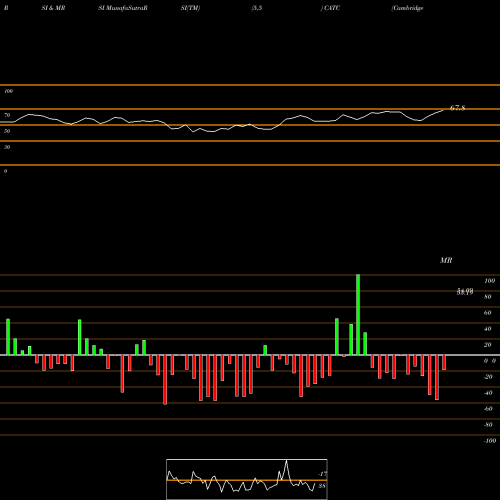This screenshot has height=500, width=500.
Task: Click the '50' RSI axis label
Action: click(x=7, y=131)
